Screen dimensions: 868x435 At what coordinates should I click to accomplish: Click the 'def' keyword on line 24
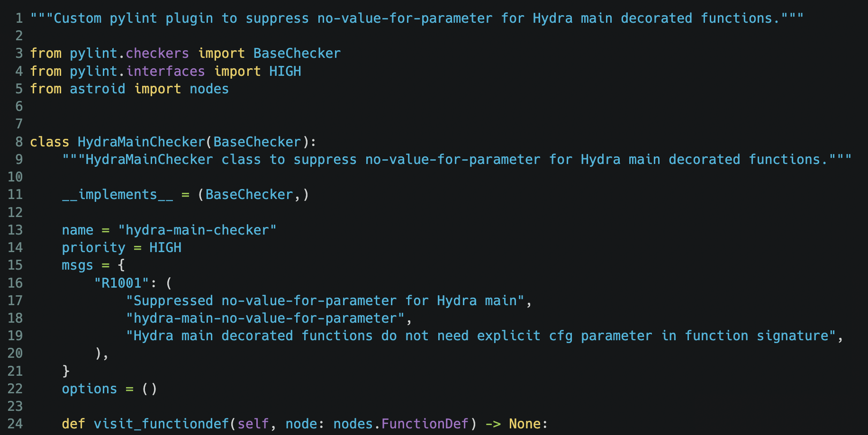[x=73, y=424]
